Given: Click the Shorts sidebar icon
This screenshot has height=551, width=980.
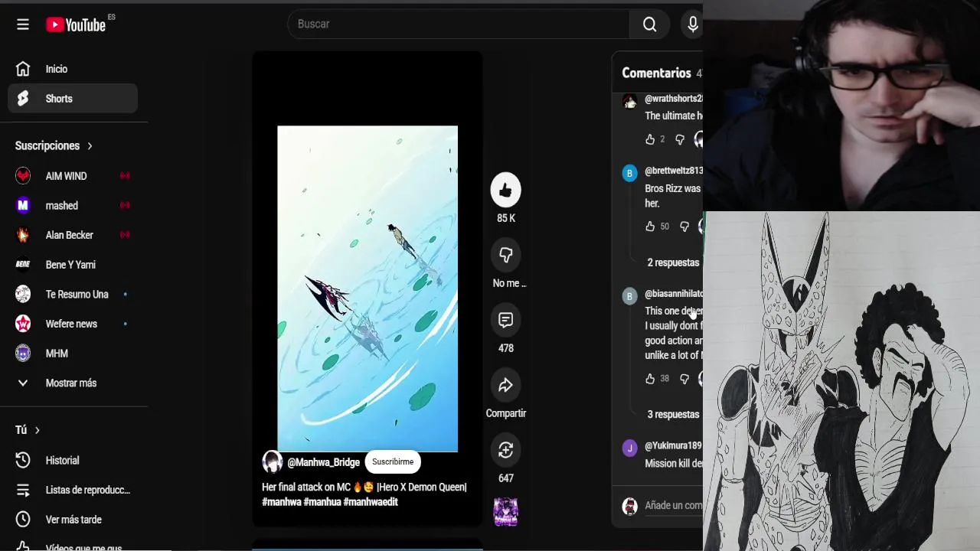Looking at the screenshot, I should point(23,99).
